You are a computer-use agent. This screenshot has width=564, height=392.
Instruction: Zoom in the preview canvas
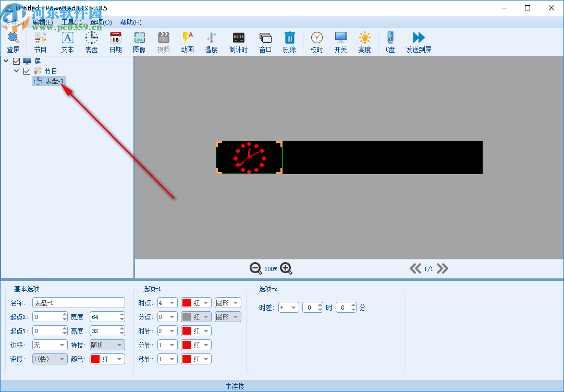click(286, 268)
